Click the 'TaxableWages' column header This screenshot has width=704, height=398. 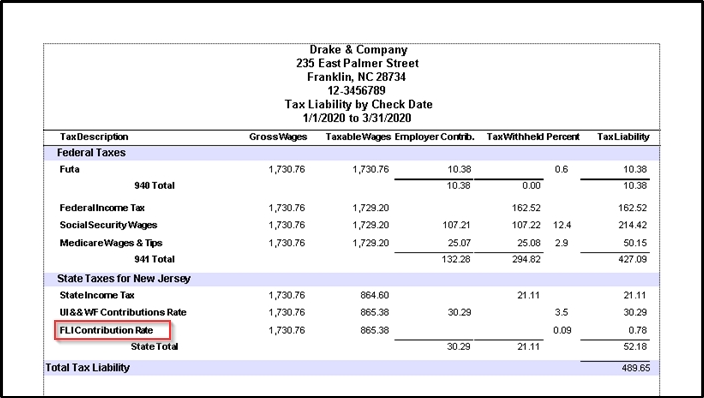pyautogui.click(x=358, y=137)
